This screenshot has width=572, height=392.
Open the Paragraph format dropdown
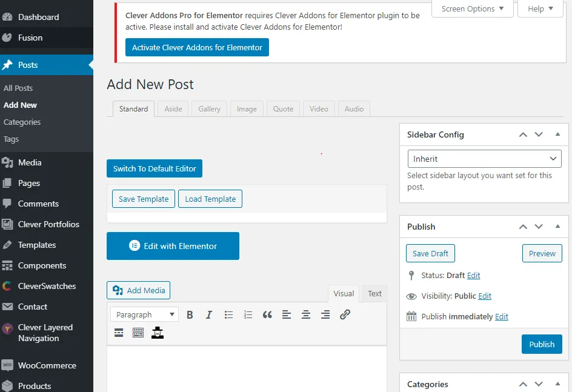pos(144,314)
